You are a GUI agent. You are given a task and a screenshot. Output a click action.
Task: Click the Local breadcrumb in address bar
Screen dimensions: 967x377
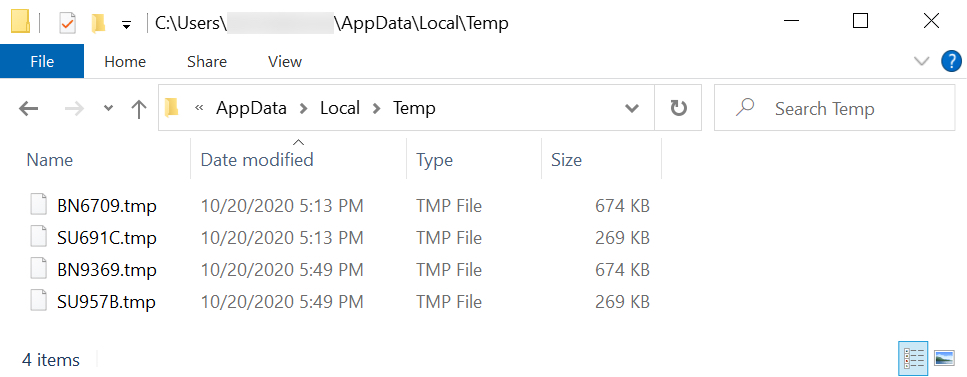click(339, 109)
